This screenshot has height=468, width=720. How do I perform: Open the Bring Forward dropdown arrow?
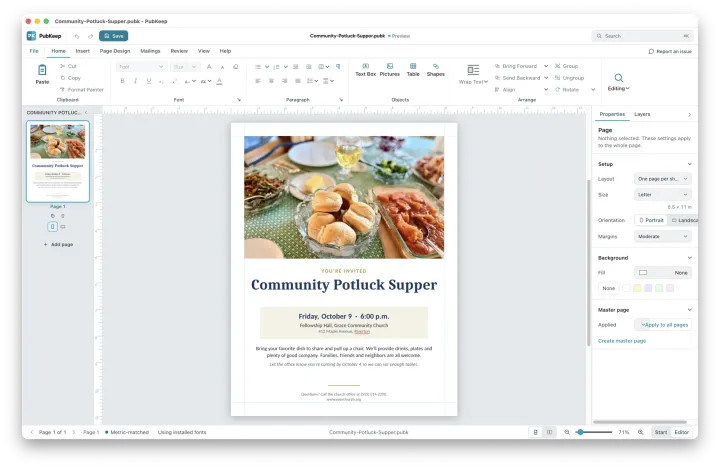pyautogui.click(x=546, y=66)
